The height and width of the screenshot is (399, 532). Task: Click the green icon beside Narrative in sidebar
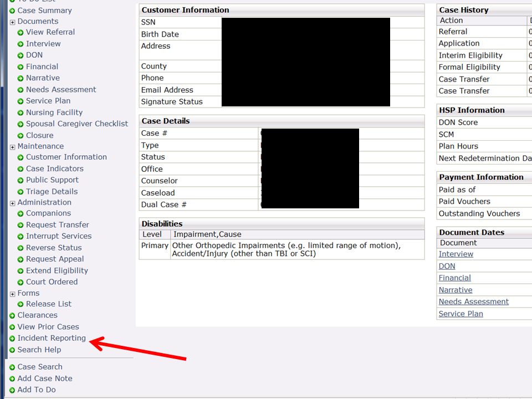[21, 78]
